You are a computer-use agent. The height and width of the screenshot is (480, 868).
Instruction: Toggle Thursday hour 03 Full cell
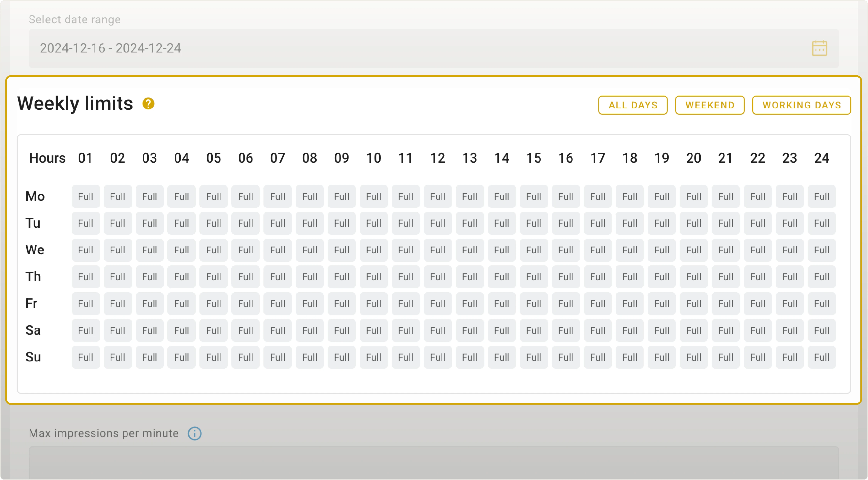pos(150,277)
